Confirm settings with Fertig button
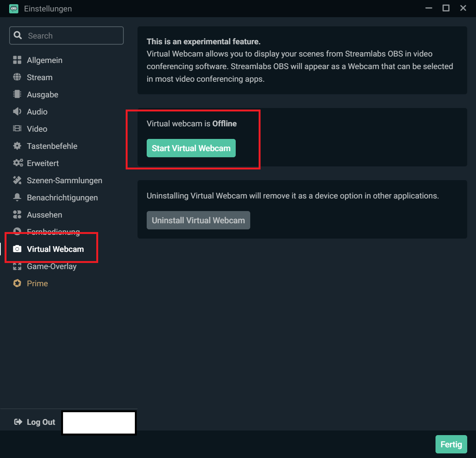Image resolution: width=476 pixels, height=458 pixels. pyautogui.click(x=451, y=444)
